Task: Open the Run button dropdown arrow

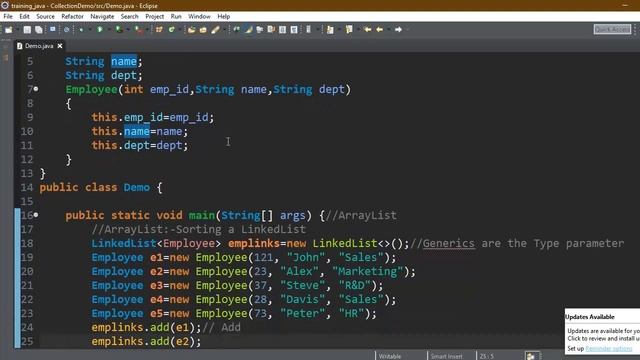Action: (x=109, y=29)
